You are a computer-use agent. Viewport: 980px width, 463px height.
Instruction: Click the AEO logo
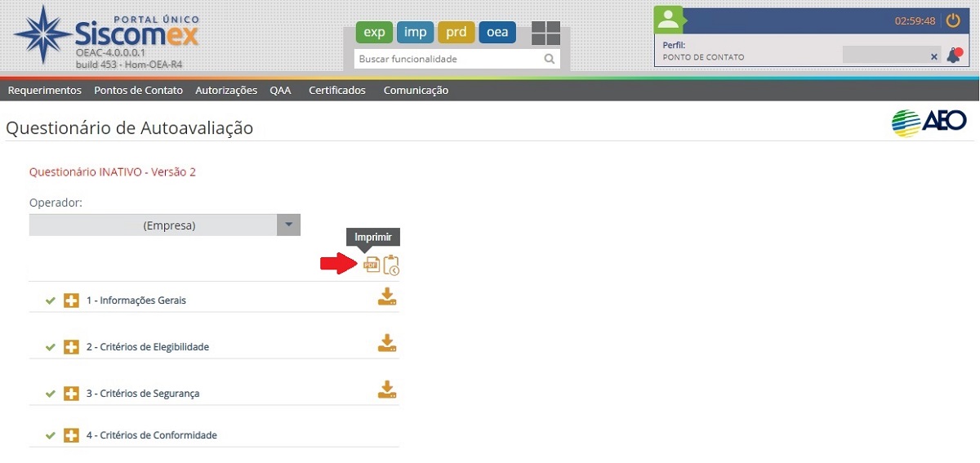coord(929,122)
